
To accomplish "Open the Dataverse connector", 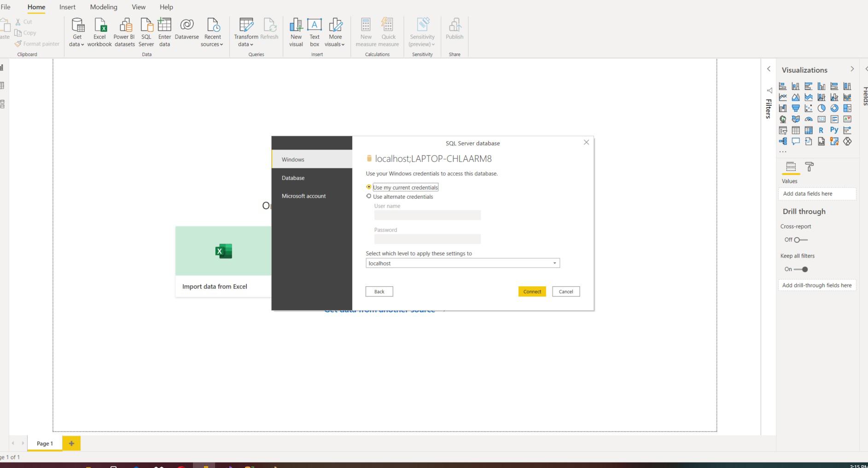I will [186, 29].
